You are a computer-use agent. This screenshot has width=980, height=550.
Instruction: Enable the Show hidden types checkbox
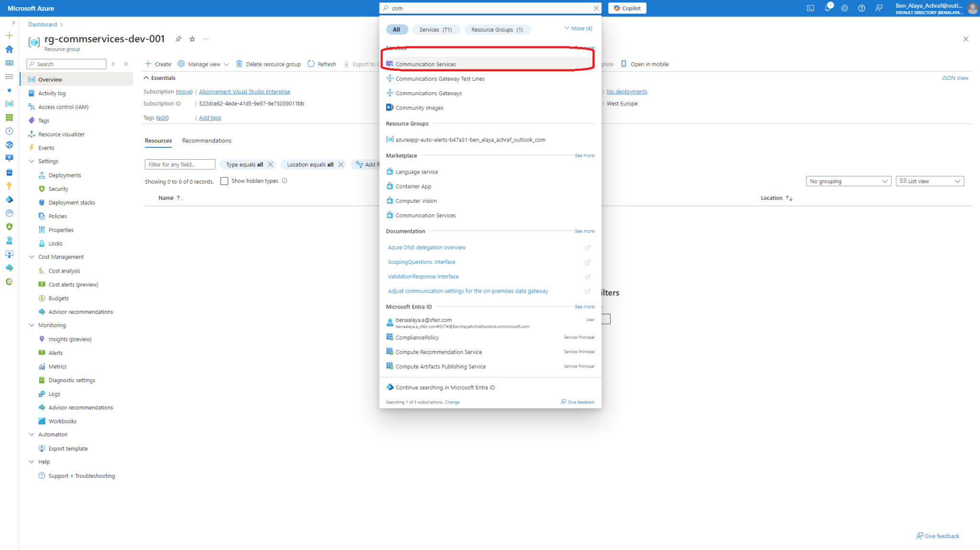224,181
